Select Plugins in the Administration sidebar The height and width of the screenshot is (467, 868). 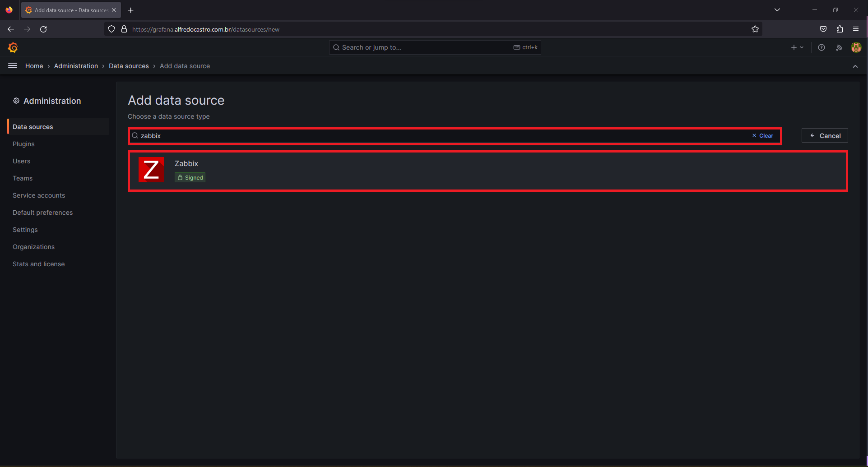tap(23, 144)
